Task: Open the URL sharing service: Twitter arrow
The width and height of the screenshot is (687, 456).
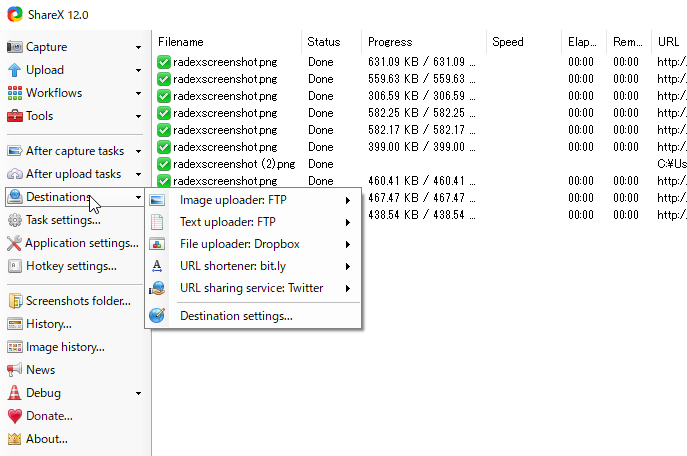Action: click(x=348, y=288)
